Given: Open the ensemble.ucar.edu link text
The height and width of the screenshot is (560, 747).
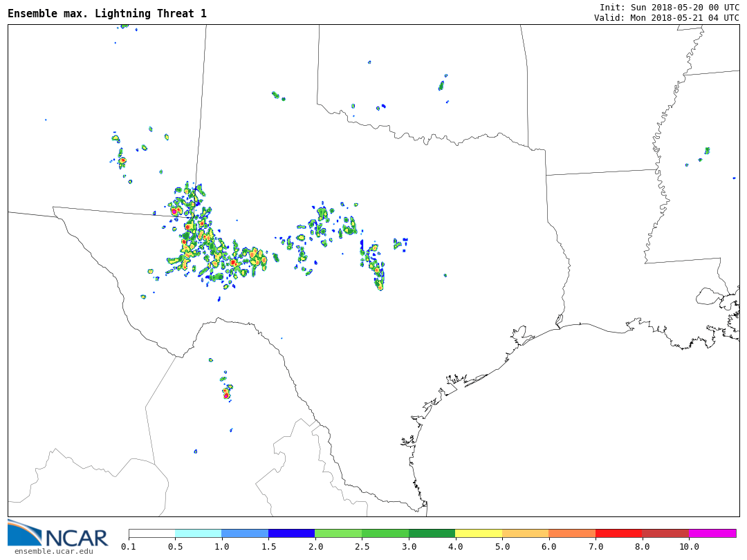Looking at the screenshot, I should pos(53,551).
